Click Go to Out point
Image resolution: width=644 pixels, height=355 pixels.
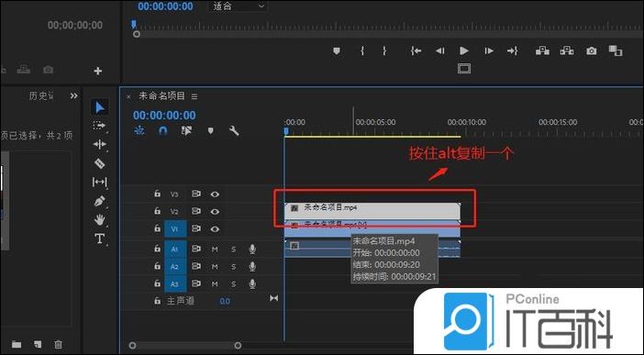513,51
